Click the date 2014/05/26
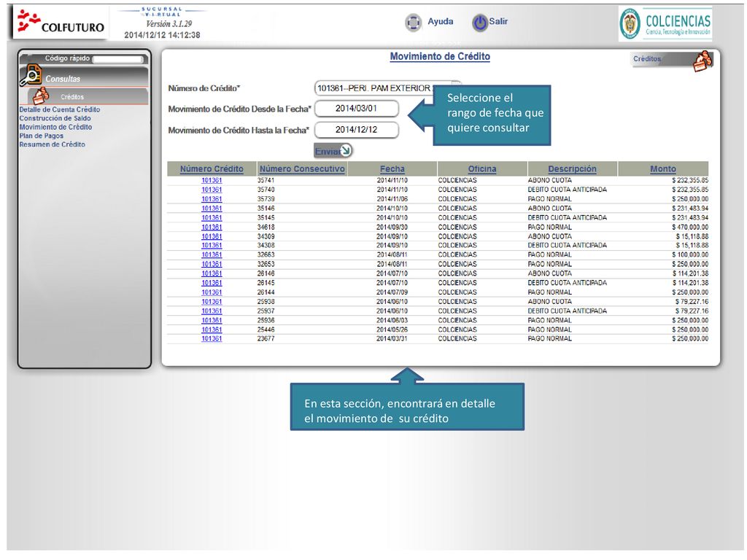This screenshot has width=747, height=560. click(392, 330)
